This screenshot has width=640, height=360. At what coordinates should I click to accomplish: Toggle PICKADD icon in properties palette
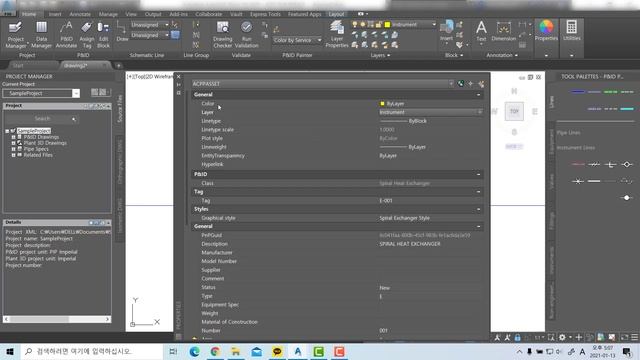pyautogui.click(x=461, y=84)
